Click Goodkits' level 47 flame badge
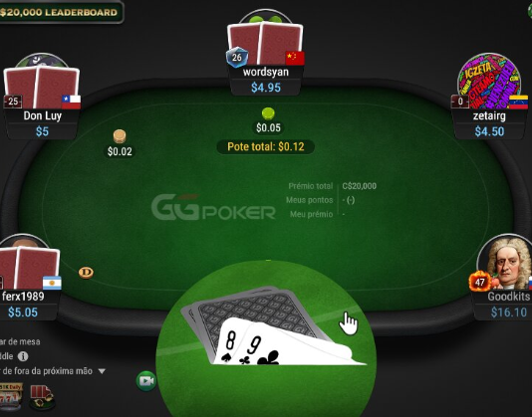 pyautogui.click(x=480, y=281)
